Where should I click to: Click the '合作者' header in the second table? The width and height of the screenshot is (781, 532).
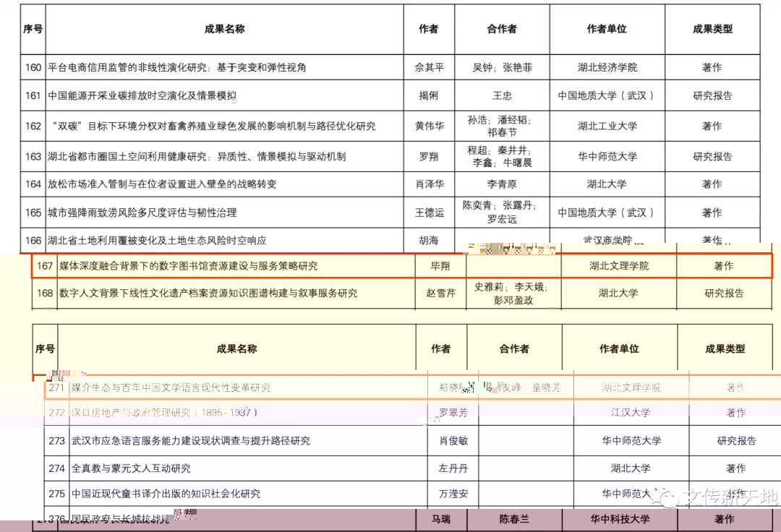[515, 349]
